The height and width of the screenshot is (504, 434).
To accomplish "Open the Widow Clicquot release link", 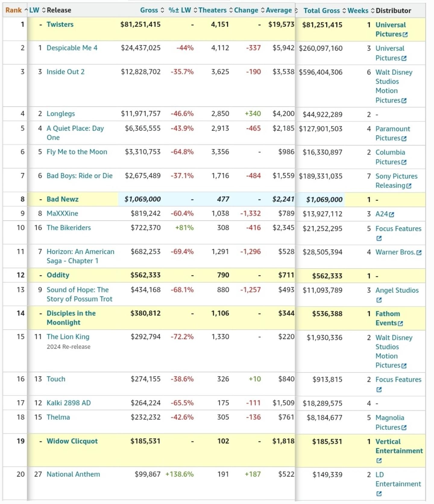I will (72, 441).
